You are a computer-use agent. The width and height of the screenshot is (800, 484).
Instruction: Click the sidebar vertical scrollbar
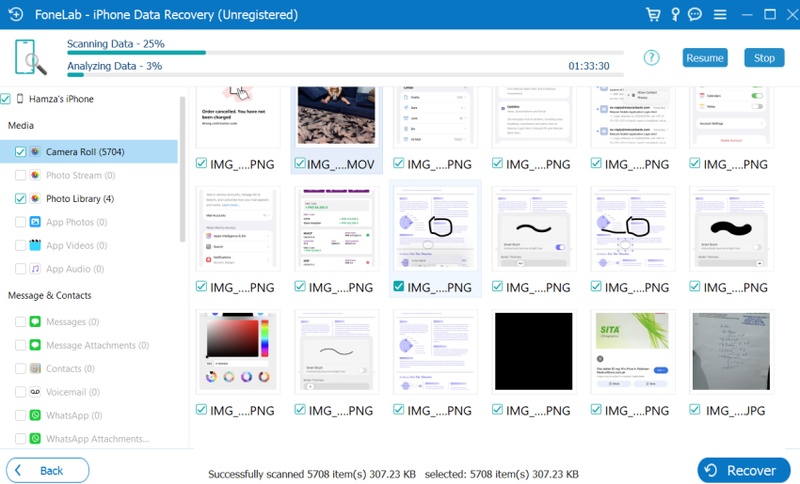[x=182, y=168]
